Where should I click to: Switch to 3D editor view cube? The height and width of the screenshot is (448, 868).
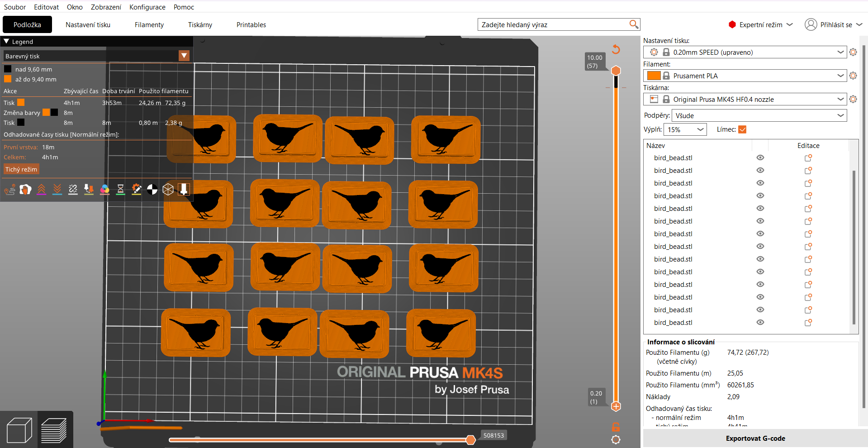click(19, 430)
